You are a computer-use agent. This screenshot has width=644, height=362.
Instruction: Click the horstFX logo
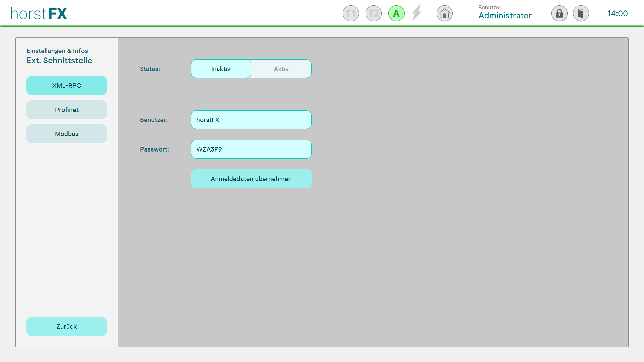39,14
